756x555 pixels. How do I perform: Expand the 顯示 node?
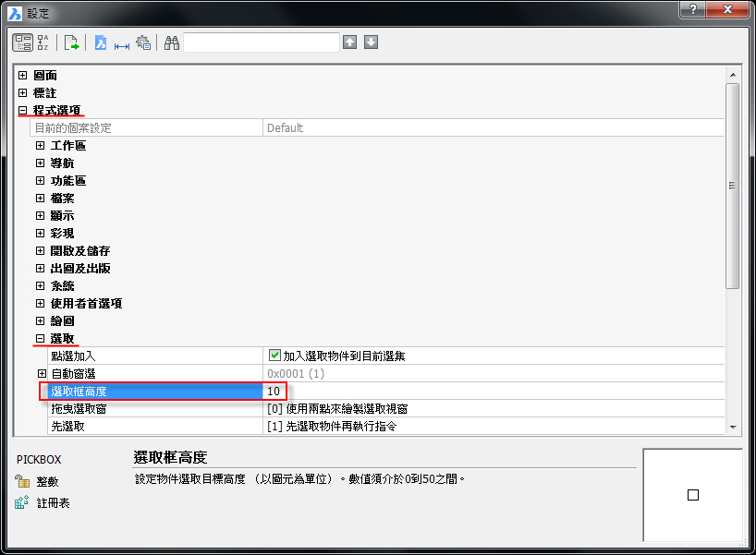pos(40,215)
